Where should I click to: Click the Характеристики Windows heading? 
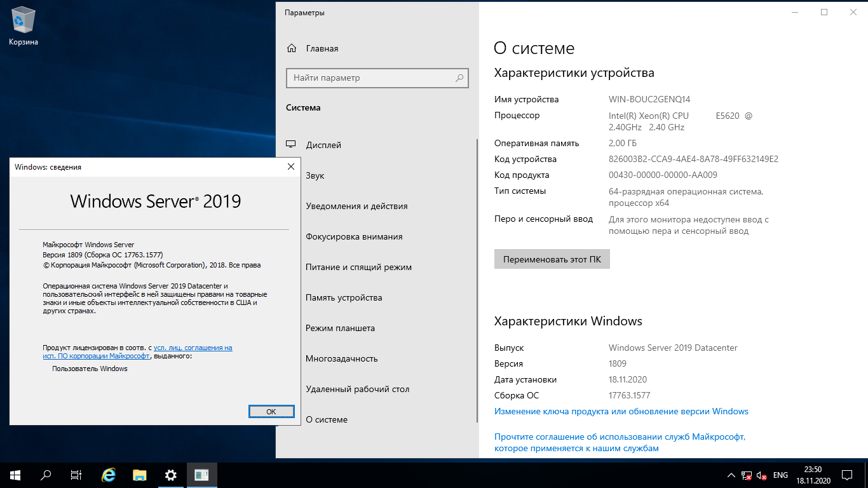point(568,321)
